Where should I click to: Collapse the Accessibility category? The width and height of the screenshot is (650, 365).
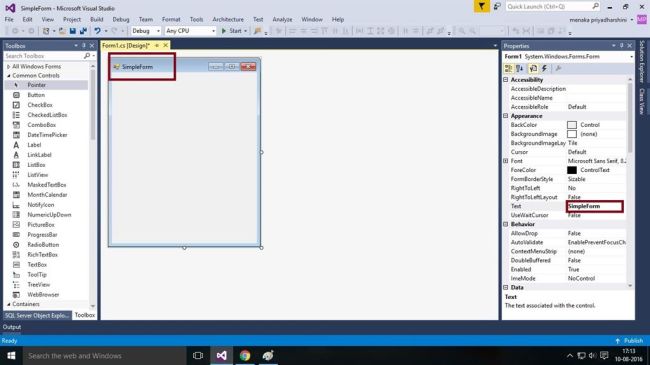tap(506, 80)
